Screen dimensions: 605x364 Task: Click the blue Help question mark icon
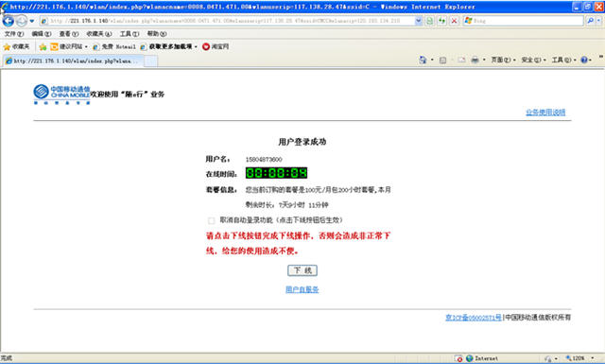(584, 60)
